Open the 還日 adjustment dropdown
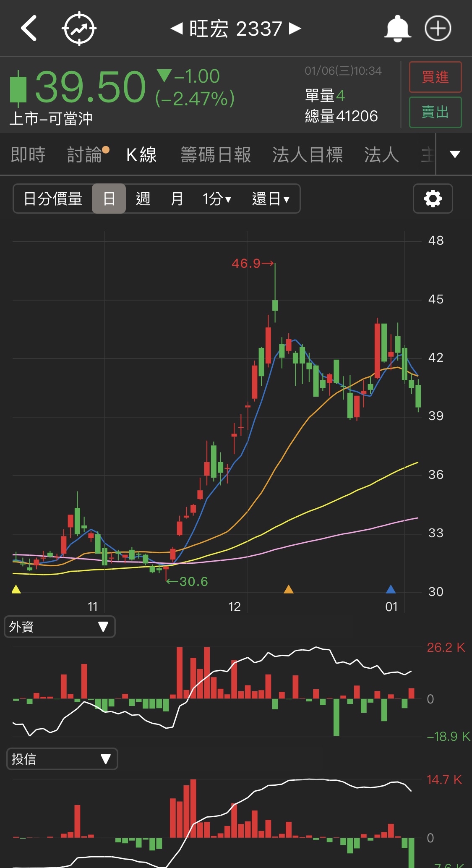This screenshot has width=472, height=868. [x=271, y=199]
